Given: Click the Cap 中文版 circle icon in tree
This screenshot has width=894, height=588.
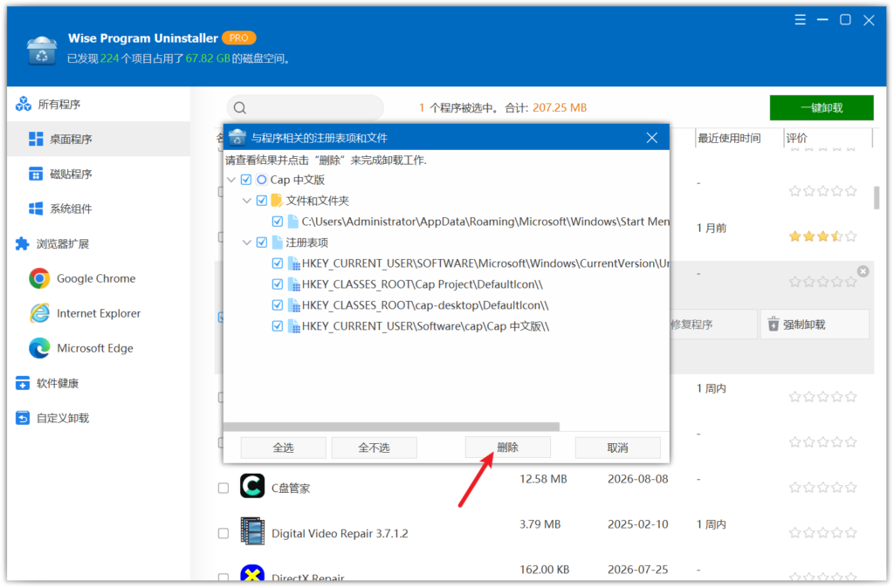Looking at the screenshot, I should pos(262,180).
